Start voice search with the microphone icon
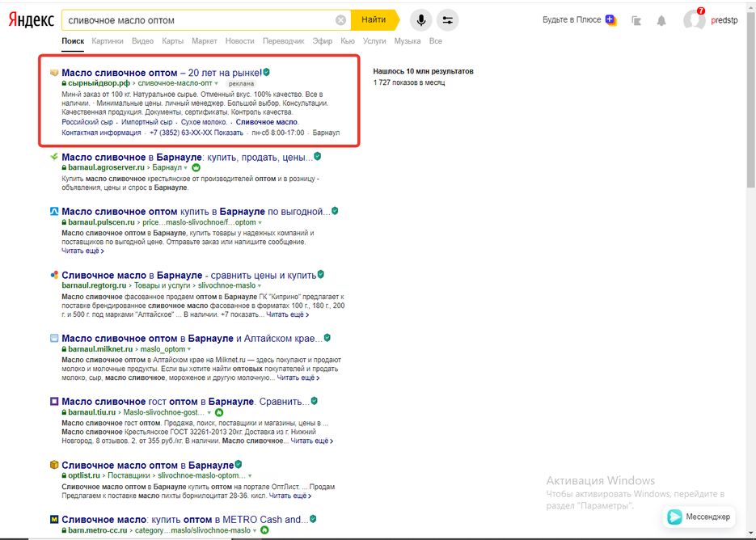Image resolution: width=756 pixels, height=540 pixels. pos(420,20)
